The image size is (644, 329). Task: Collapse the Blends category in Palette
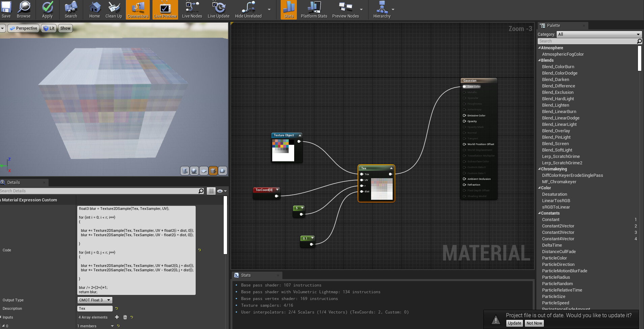(x=539, y=60)
